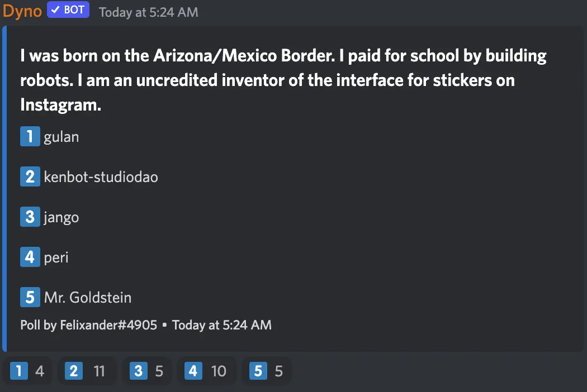Viewport: 587px width, 392px height.
Task: Click the number 4 emoji beside peri
Action: (x=30, y=257)
